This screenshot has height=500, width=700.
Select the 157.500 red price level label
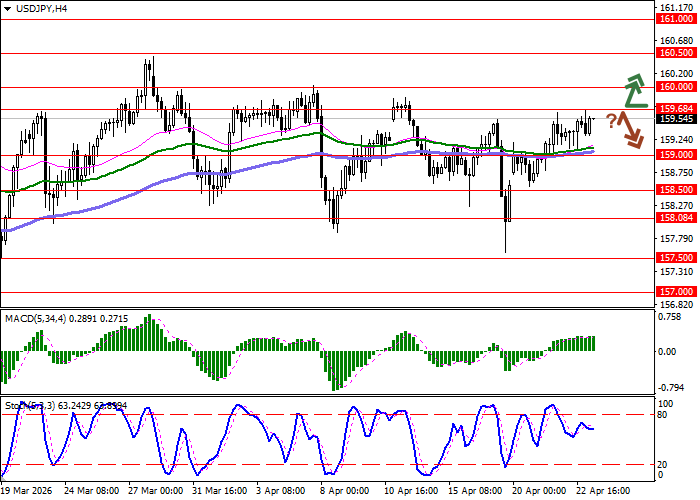[676, 258]
